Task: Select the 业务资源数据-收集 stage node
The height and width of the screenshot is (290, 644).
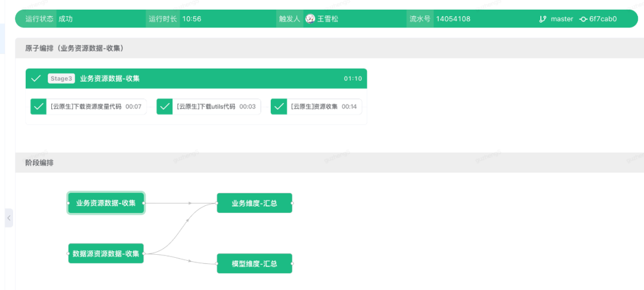Action: [106, 203]
